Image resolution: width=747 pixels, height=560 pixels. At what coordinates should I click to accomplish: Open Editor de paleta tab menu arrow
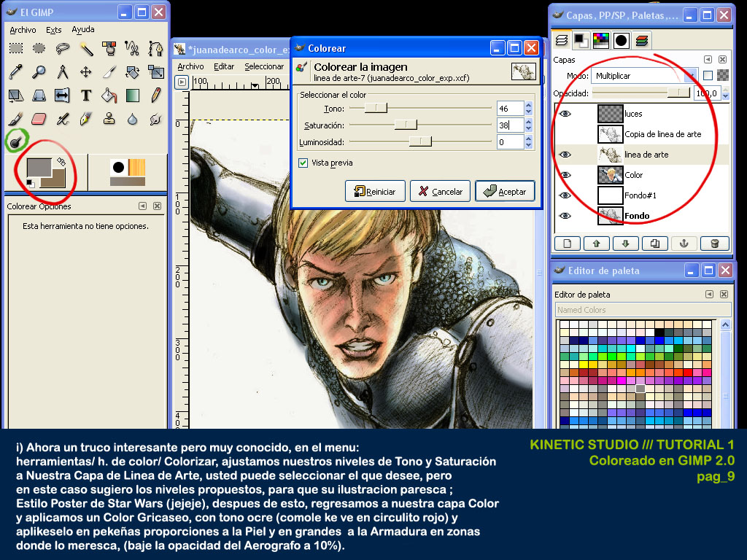point(709,295)
